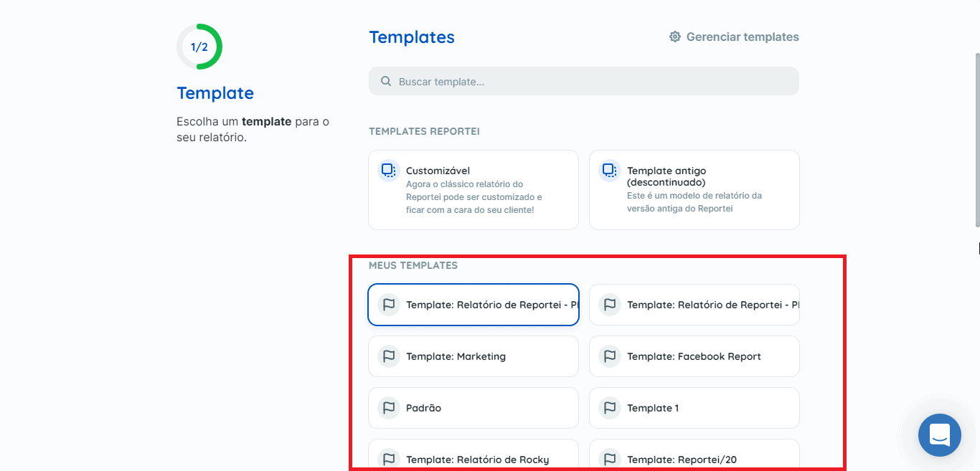Select Template 1 from Meus Templates
The width and height of the screenshot is (980, 471).
click(x=694, y=407)
